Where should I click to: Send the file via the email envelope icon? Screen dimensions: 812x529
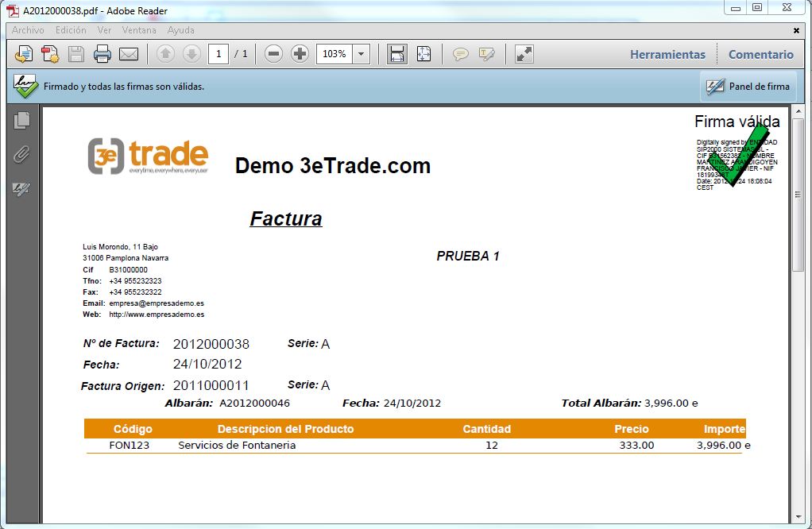click(129, 54)
